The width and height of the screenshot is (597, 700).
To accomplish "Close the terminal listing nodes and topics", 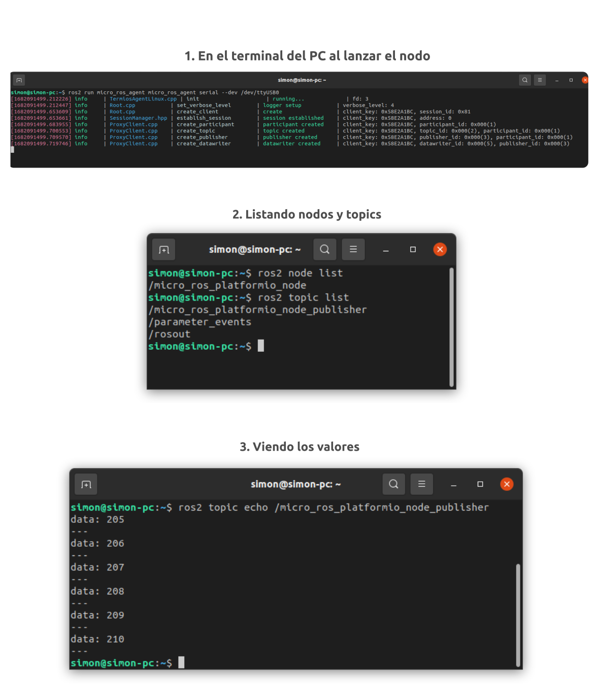I will [440, 249].
